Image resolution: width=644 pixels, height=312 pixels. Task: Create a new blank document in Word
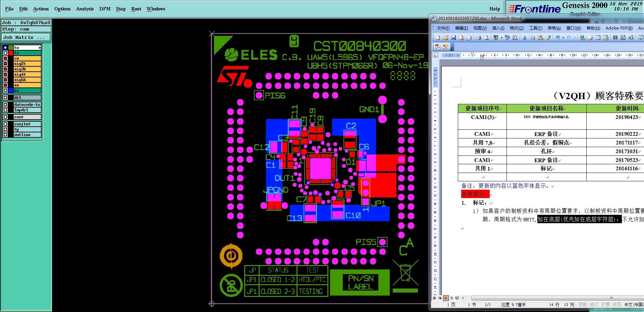coord(438,38)
